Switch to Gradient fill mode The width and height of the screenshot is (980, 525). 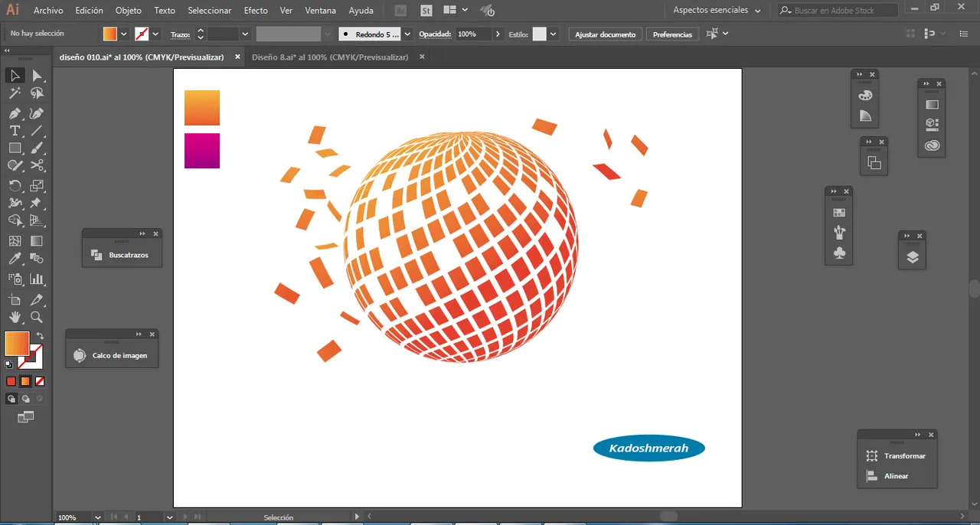coord(25,381)
